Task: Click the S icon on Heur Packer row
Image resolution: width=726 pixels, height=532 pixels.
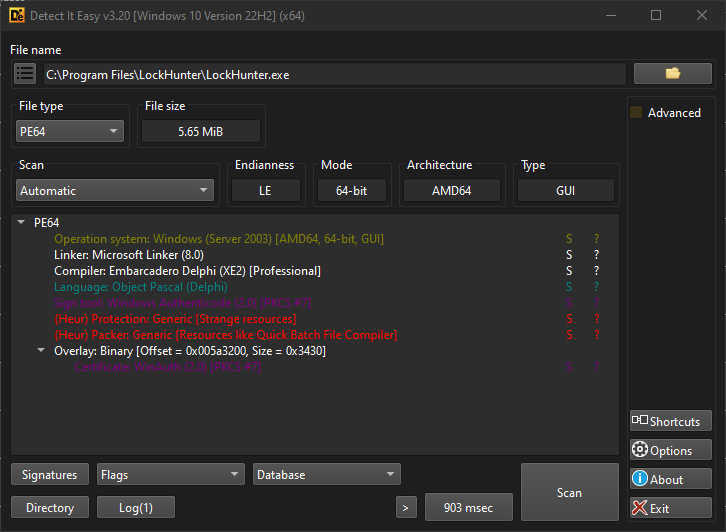Action: point(569,335)
